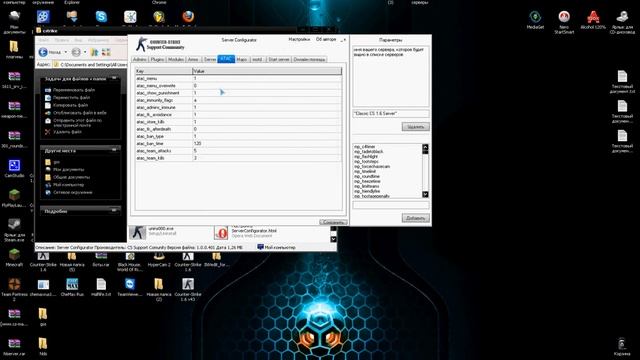The width and height of the screenshot is (640, 360).
Task: Open 'Мои документы' in Other places
Action: point(69,169)
